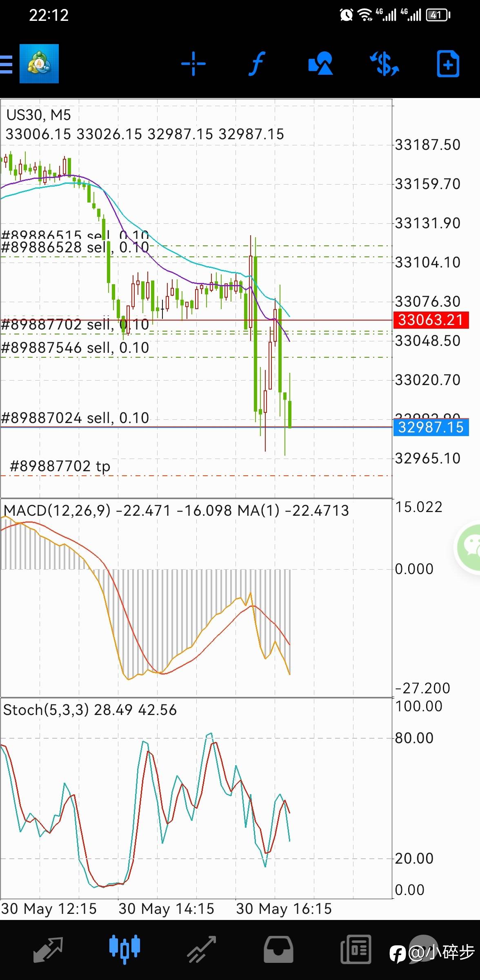480x980 pixels.
Task: Open new order with the plus document icon
Action: point(448,64)
